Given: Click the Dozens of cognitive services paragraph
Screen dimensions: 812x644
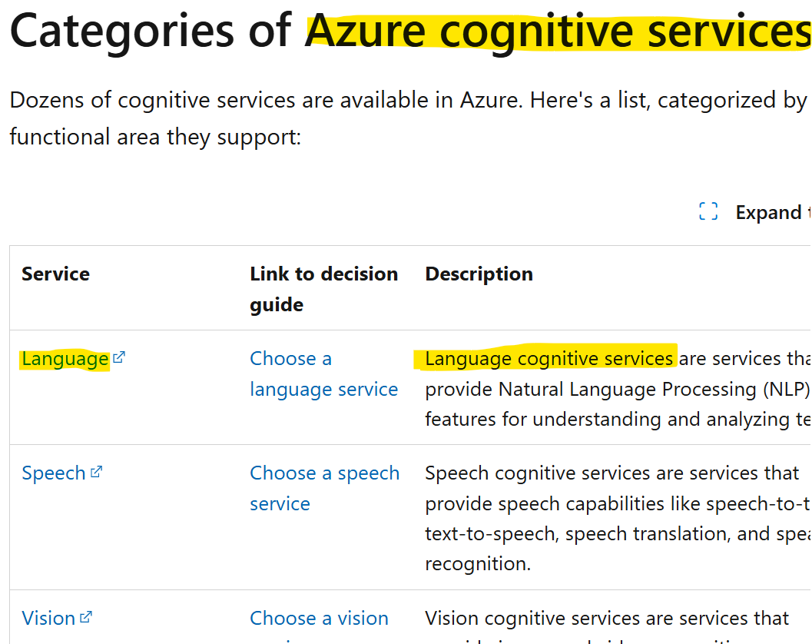Looking at the screenshot, I should pyautogui.click(x=408, y=118).
